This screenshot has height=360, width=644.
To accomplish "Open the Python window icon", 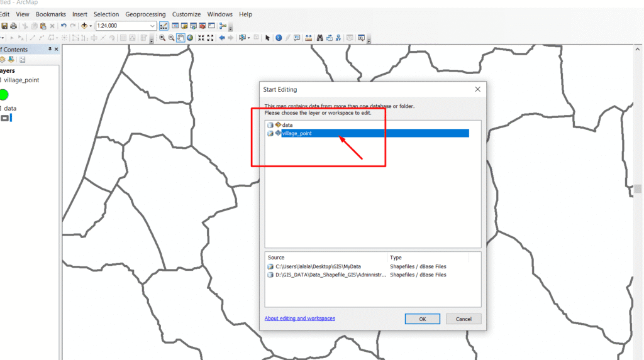I will click(x=211, y=26).
